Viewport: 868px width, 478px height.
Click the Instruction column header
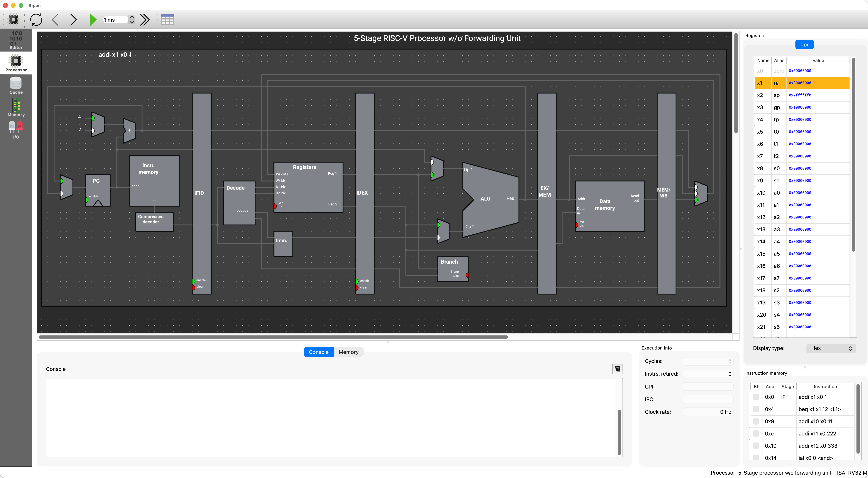tap(825, 387)
